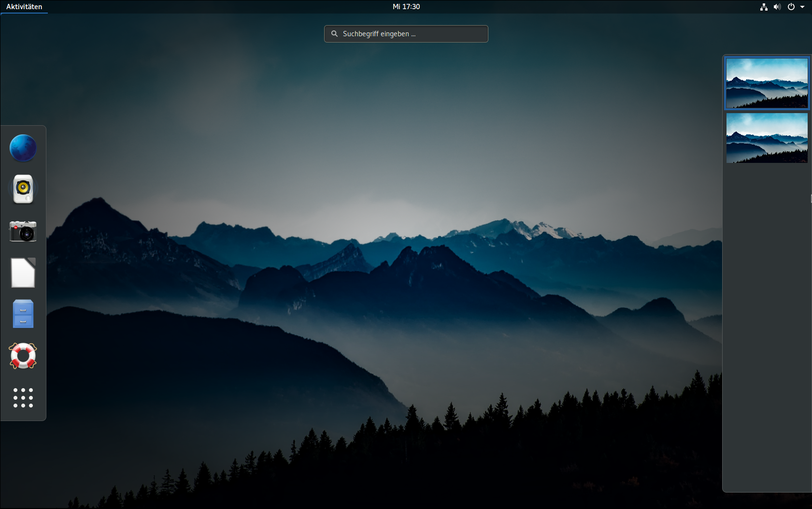Viewport: 812px width, 509px height.
Task: Launch LibreOffice blank document icon
Action: 23,273
